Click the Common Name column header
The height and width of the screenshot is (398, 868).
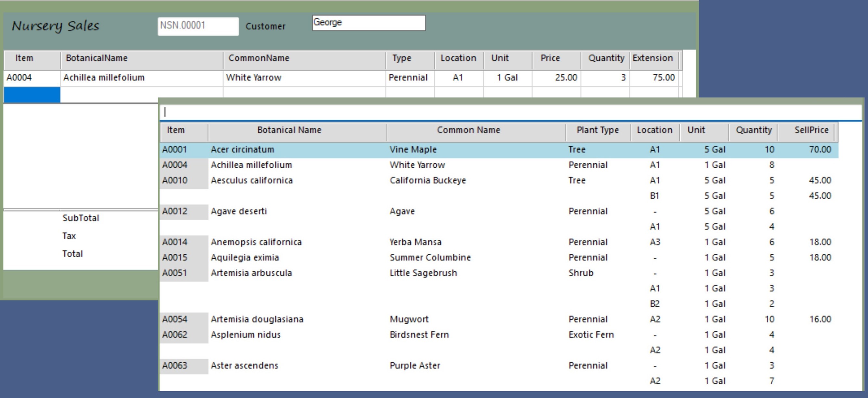pyautogui.click(x=468, y=130)
